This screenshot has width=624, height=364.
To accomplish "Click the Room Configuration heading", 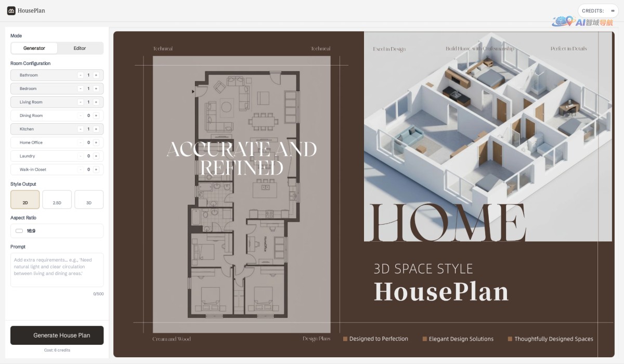I will tap(31, 63).
